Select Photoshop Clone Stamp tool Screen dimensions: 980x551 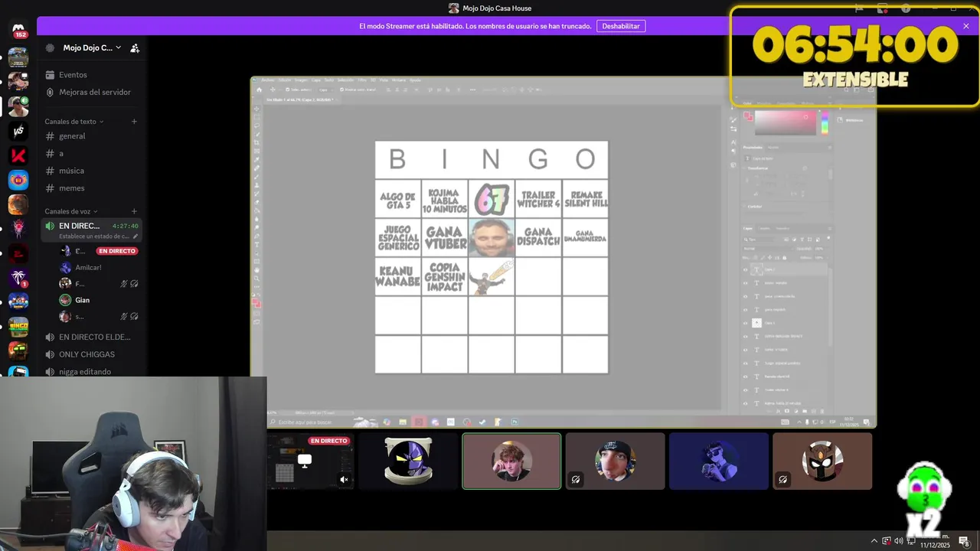(x=256, y=185)
